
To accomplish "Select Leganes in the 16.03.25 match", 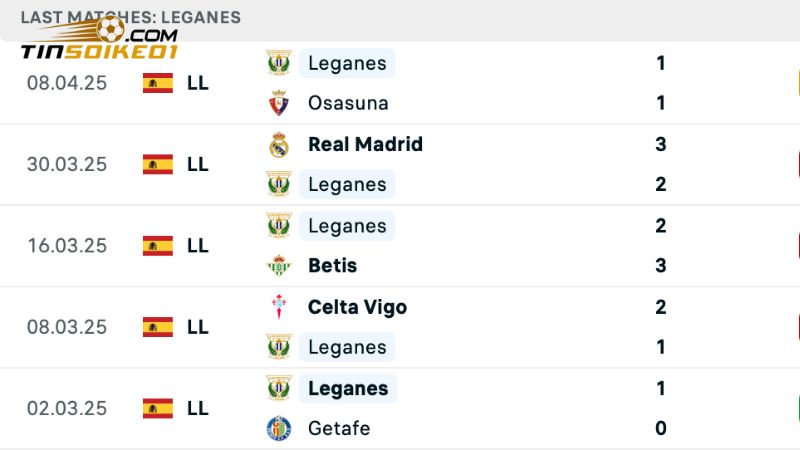I will pyautogui.click(x=347, y=226).
